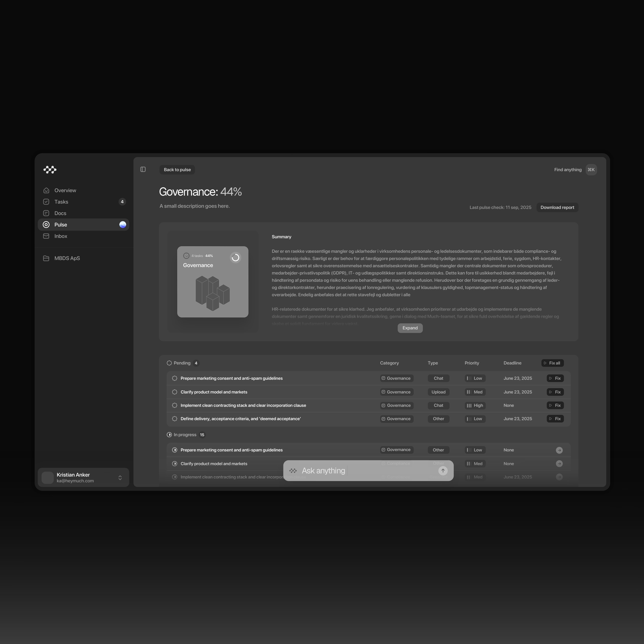644x644 pixels.
Task: Click the Ask anything input field
Action: click(368, 471)
